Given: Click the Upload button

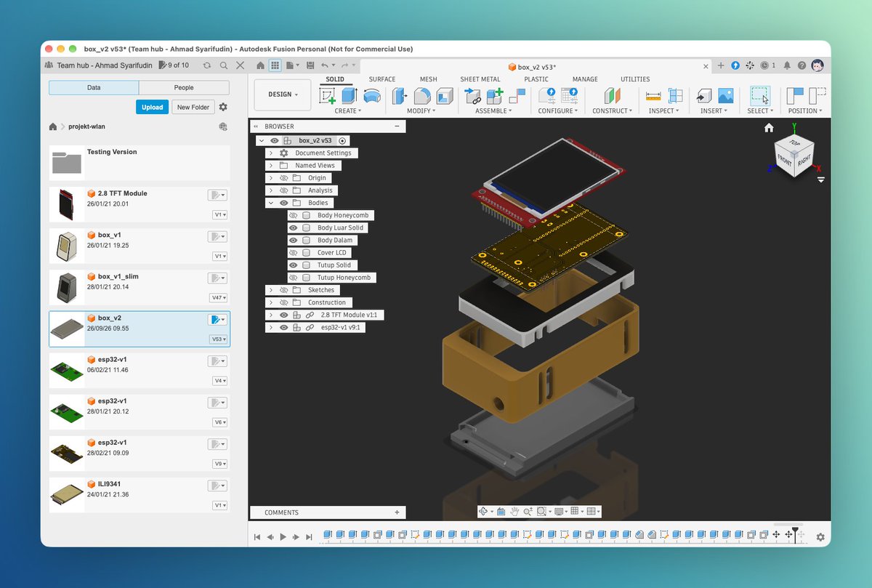Looking at the screenshot, I should coord(152,107).
